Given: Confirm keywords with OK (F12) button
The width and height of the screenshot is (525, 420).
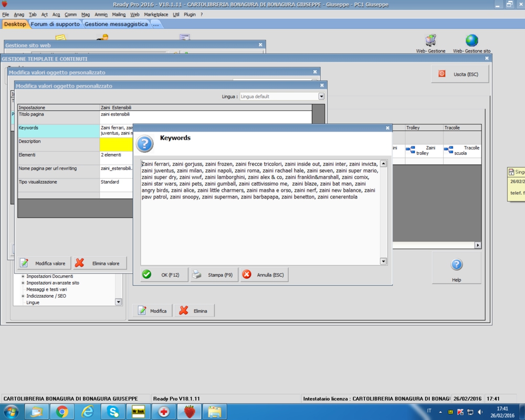Looking at the screenshot, I should (x=164, y=275).
